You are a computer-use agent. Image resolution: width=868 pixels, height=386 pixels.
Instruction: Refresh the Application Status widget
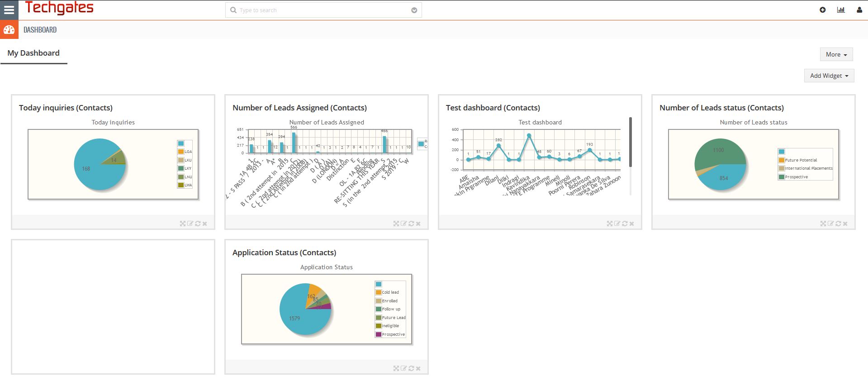pos(411,368)
